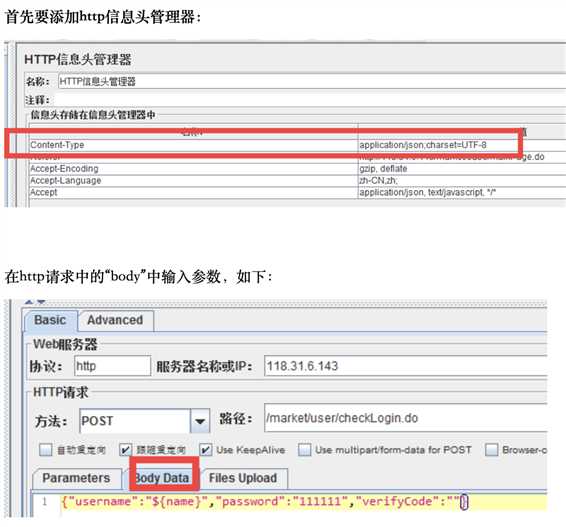Click the JSON body data line in editor
Image resolution: width=566 pixels, height=527 pixels.
click(303, 502)
